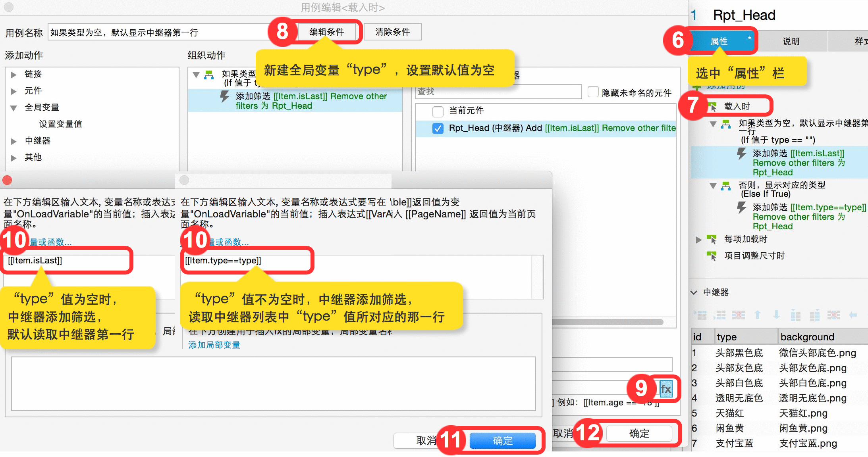Check the 当前元件 checkbox
868x457 pixels.
(x=438, y=111)
